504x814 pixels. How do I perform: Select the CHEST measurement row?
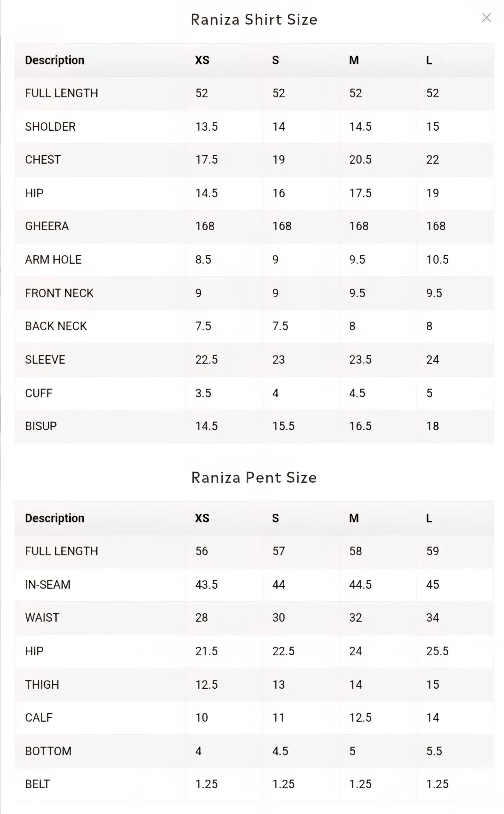click(43, 160)
